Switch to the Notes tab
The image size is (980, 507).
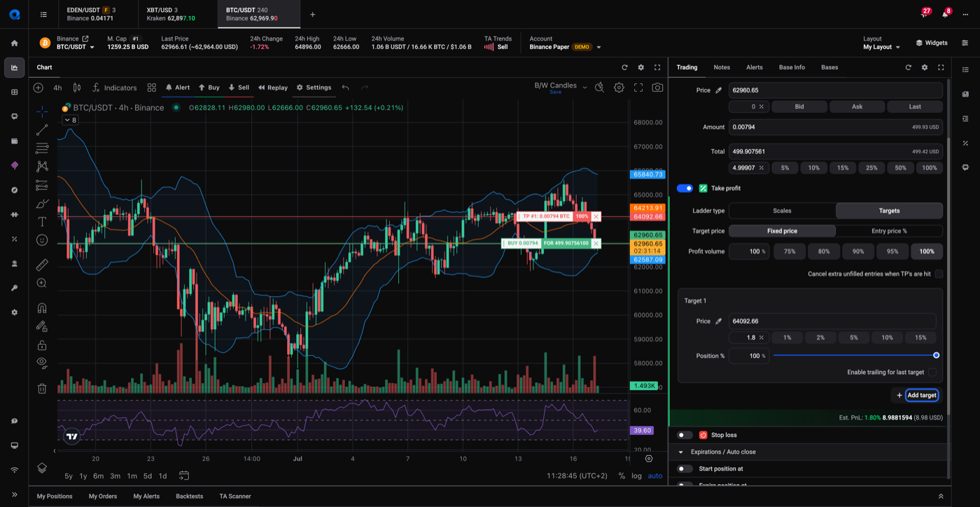(x=722, y=67)
